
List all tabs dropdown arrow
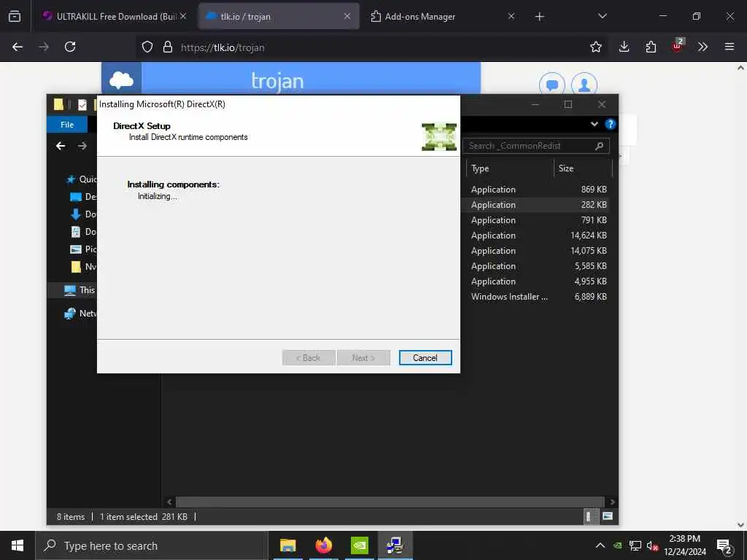click(x=602, y=16)
